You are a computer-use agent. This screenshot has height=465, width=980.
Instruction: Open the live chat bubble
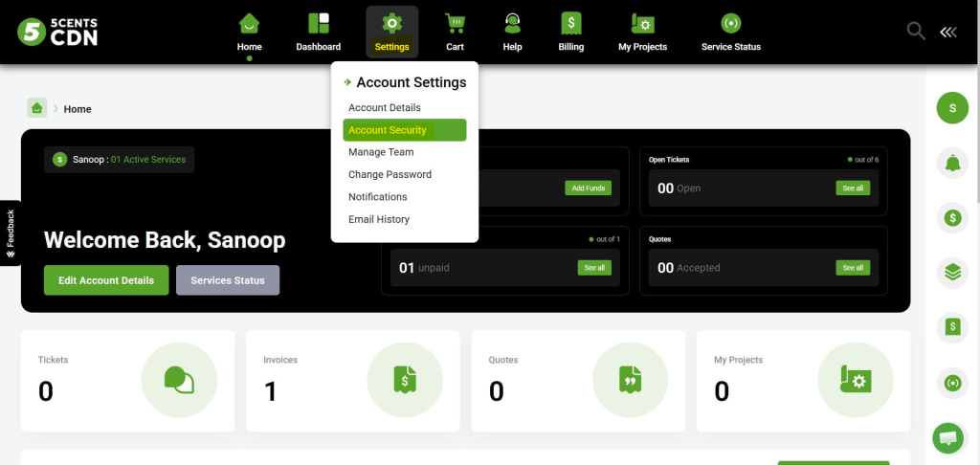tap(947, 437)
